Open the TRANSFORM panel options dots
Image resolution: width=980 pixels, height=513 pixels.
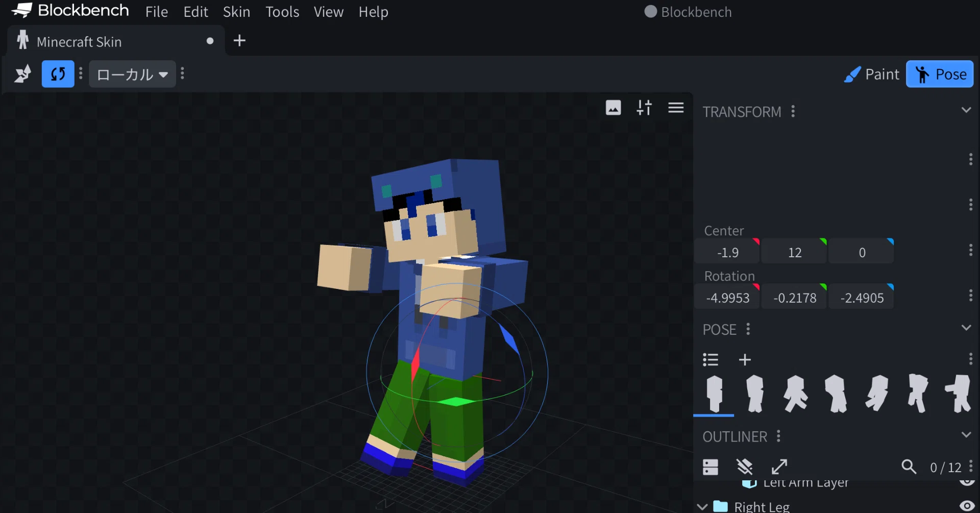793,111
